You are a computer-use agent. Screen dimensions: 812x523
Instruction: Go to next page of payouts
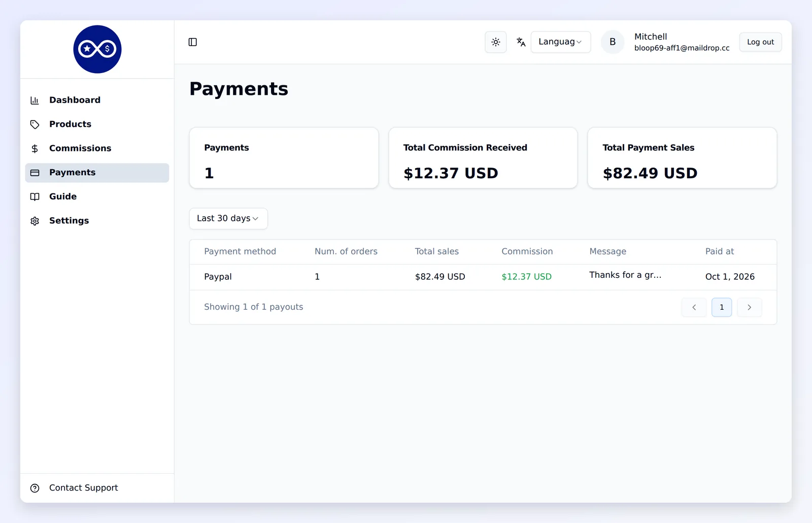point(749,307)
